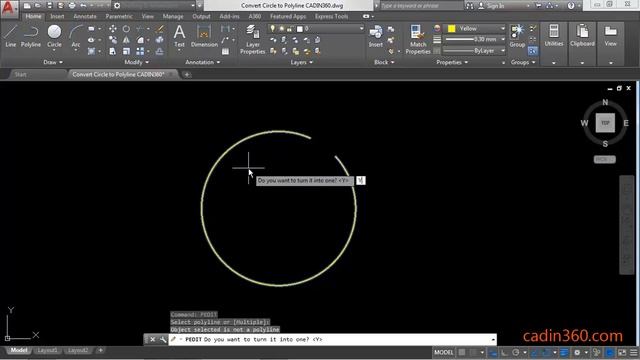Viewport: 640px width, 360px height.
Task: Click the Stretch tool in Modify
Action: pyautogui.click(x=113, y=51)
